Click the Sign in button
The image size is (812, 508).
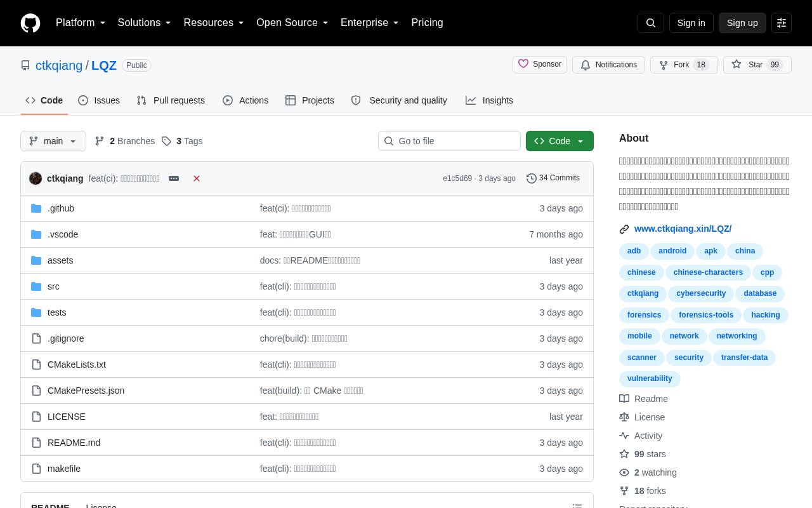click(691, 23)
